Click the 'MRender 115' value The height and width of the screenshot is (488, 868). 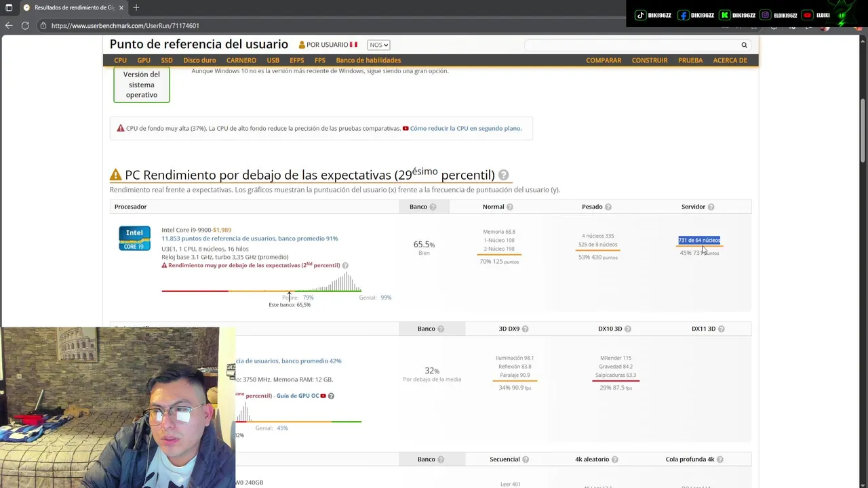coord(616,358)
